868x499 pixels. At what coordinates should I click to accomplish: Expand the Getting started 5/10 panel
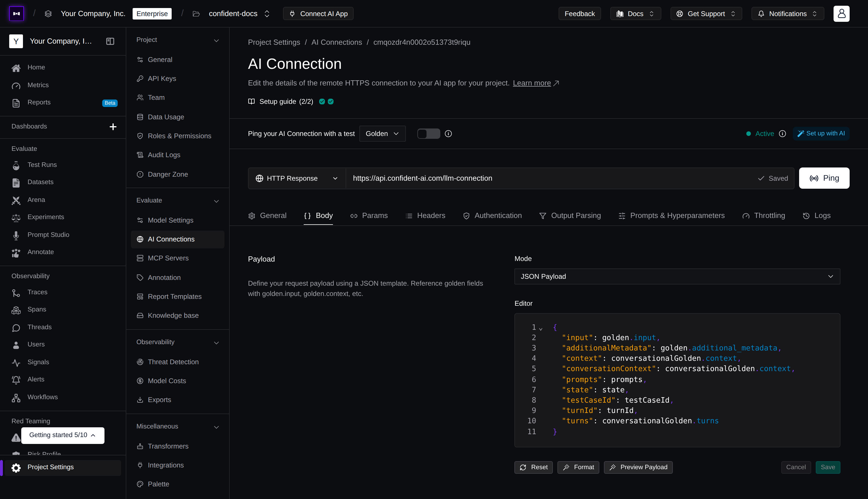point(63,435)
